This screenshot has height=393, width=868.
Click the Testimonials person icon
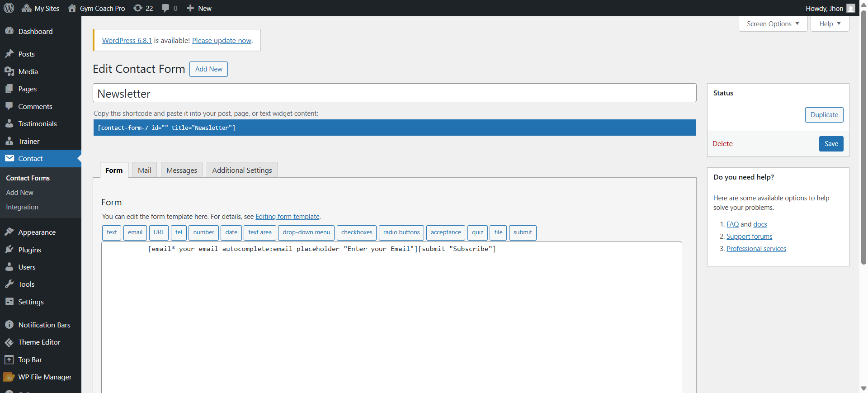point(9,123)
